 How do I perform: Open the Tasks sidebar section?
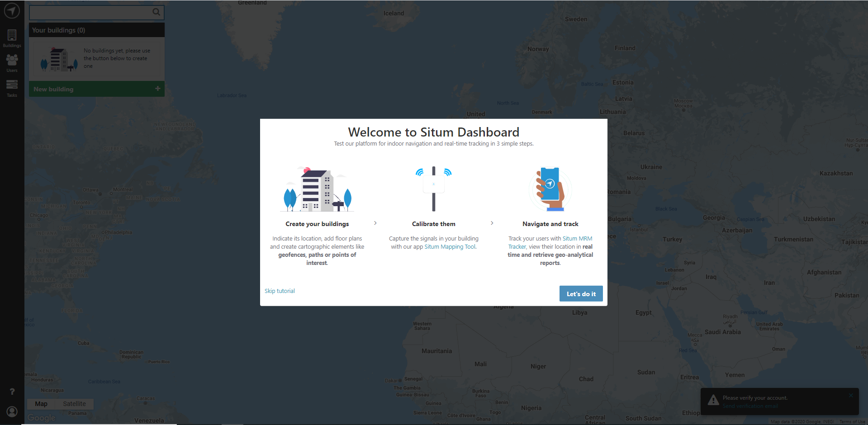click(12, 88)
